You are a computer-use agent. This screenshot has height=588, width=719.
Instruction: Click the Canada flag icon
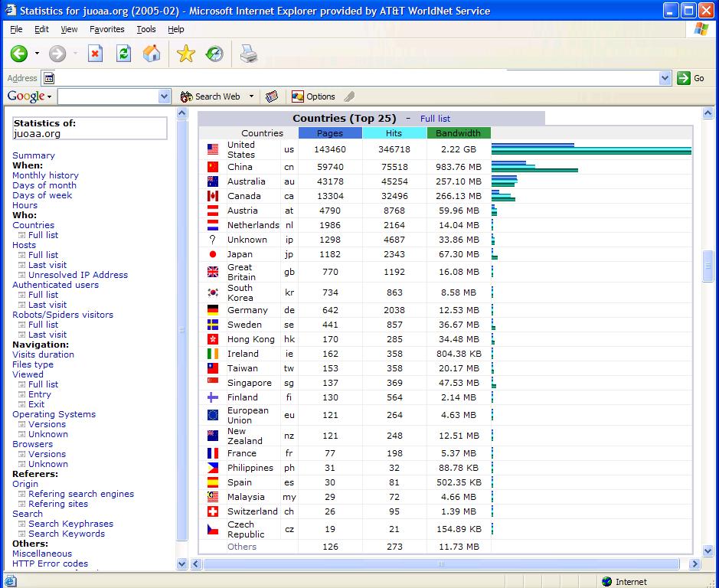pyautogui.click(x=213, y=196)
